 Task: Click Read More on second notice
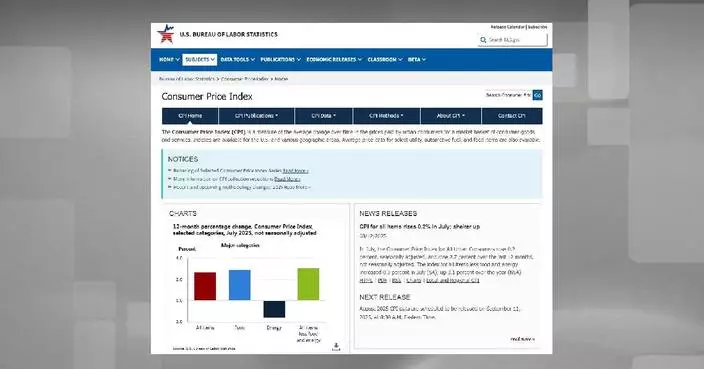[x=287, y=179]
